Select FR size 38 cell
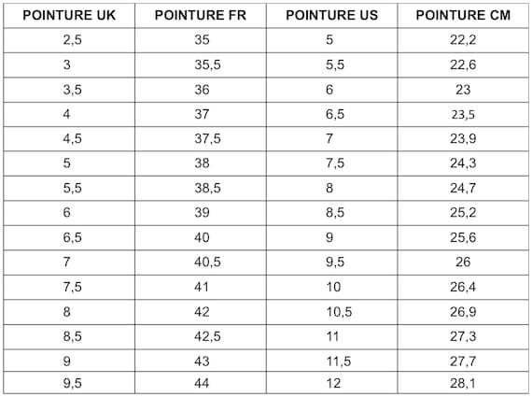This screenshot has width=532, height=397. coord(201,163)
